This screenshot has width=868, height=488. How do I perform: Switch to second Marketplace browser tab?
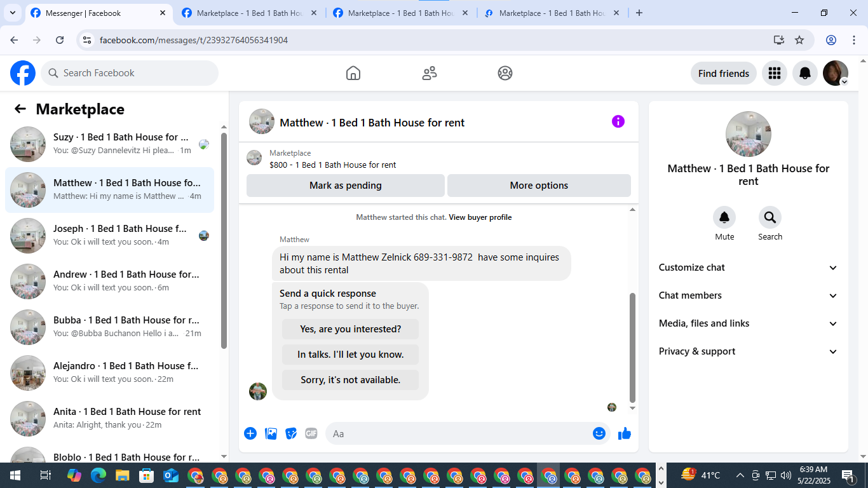pos(249,13)
